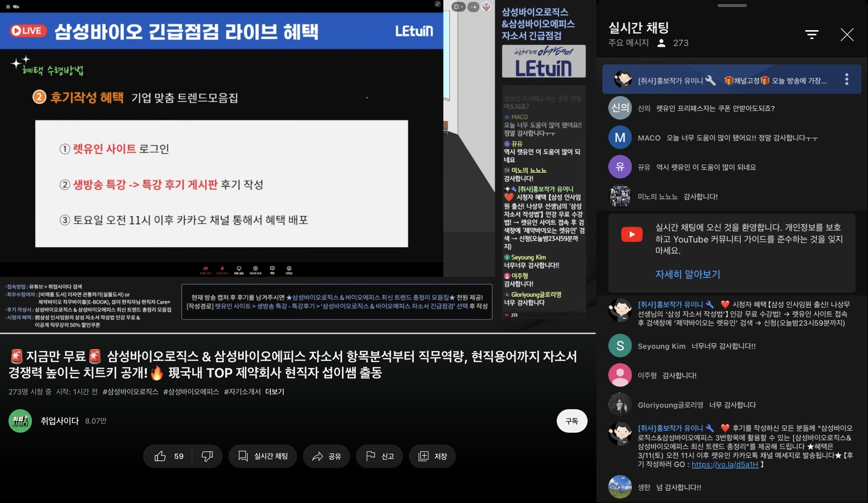Open 취업사이다 channel avatar

click(x=20, y=421)
